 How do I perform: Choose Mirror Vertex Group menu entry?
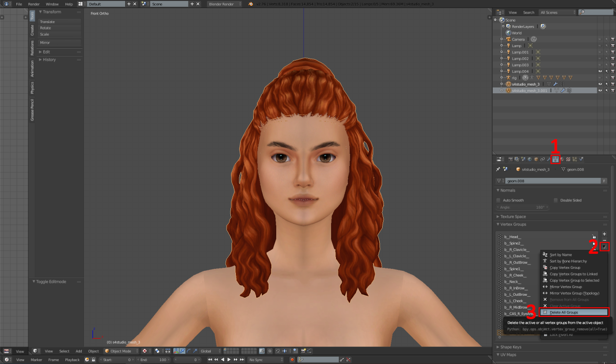(574, 287)
